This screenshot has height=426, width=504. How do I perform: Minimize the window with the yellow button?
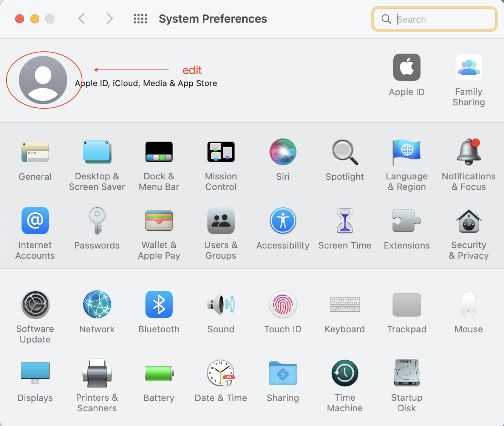click(x=35, y=19)
